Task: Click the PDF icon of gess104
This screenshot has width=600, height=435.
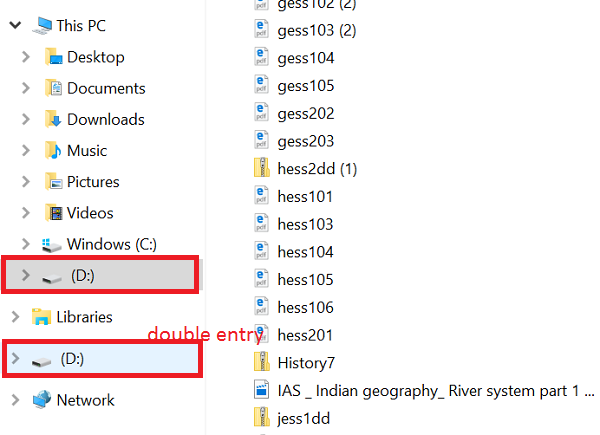Action: click(x=261, y=57)
